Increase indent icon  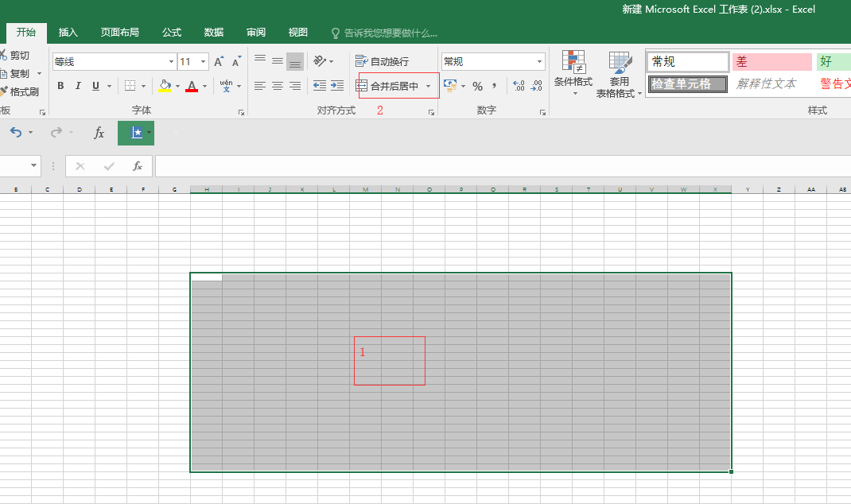337,86
